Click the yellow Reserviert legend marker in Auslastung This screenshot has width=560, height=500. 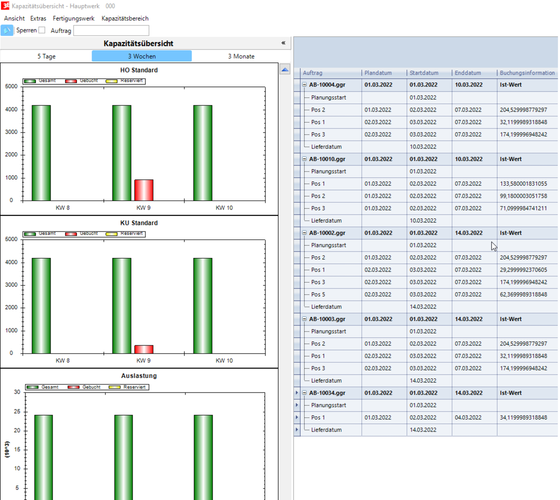pyautogui.click(x=114, y=387)
